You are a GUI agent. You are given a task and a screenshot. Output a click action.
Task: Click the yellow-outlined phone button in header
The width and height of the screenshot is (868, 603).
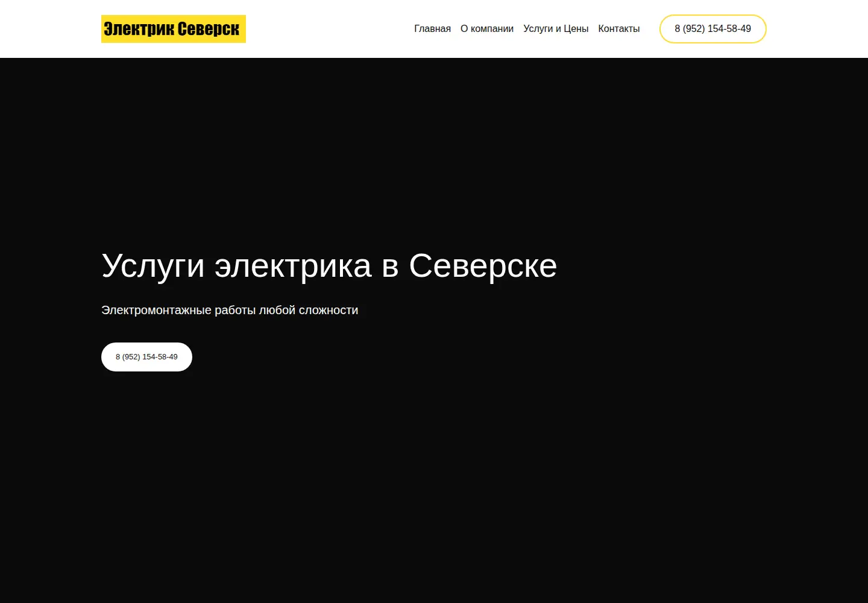pyautogui.click(x=713, y=29)
